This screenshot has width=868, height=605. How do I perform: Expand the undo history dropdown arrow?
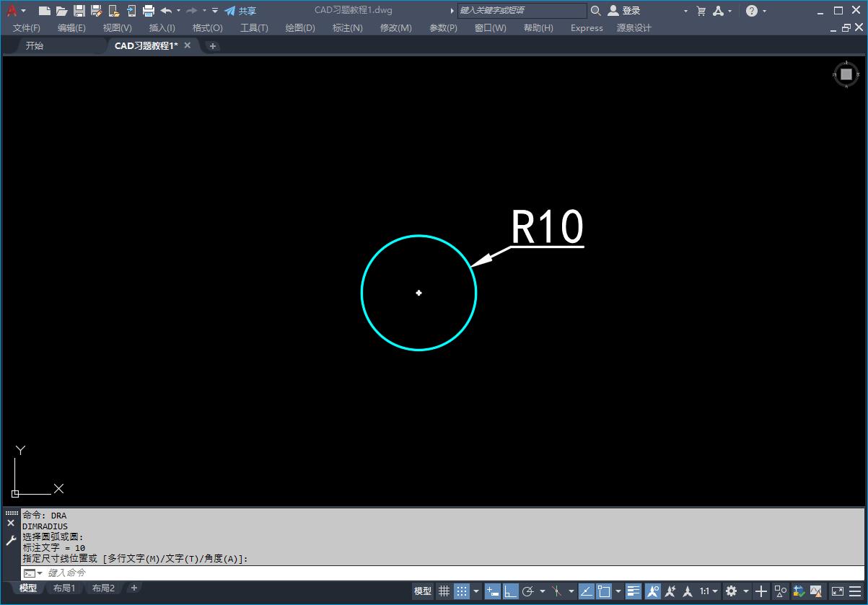coord(178,11)
